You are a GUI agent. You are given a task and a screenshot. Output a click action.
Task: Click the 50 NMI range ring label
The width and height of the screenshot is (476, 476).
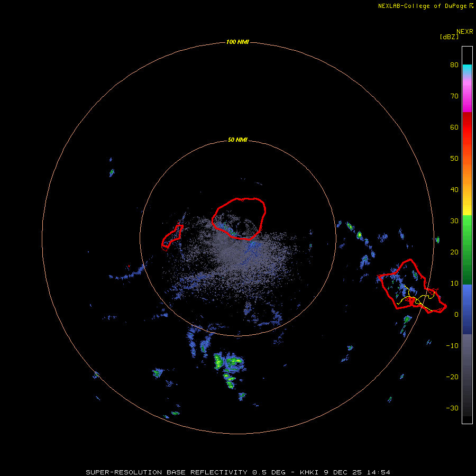(x=237, y=140)
